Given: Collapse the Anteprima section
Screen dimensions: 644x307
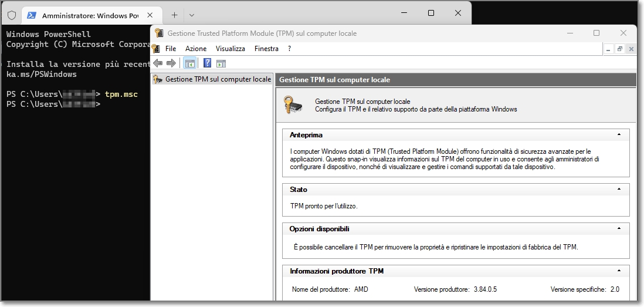Looking at the screenshot, I should click(619, 134).
